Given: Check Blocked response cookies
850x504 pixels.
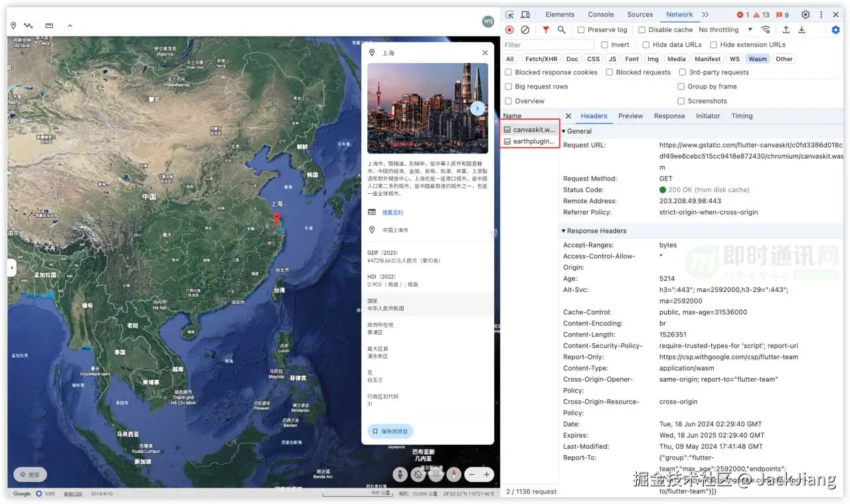Looking at the screenshot, I should coord(509,72).
